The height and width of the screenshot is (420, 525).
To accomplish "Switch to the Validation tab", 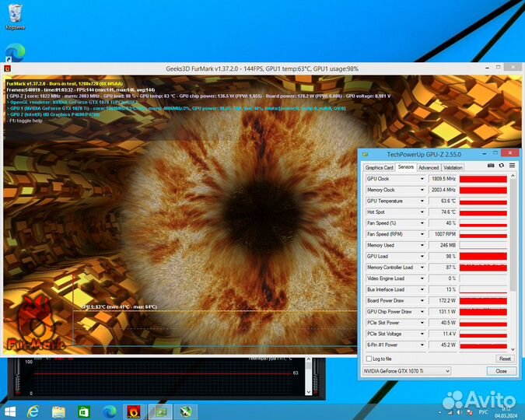I will pos(453,167).
